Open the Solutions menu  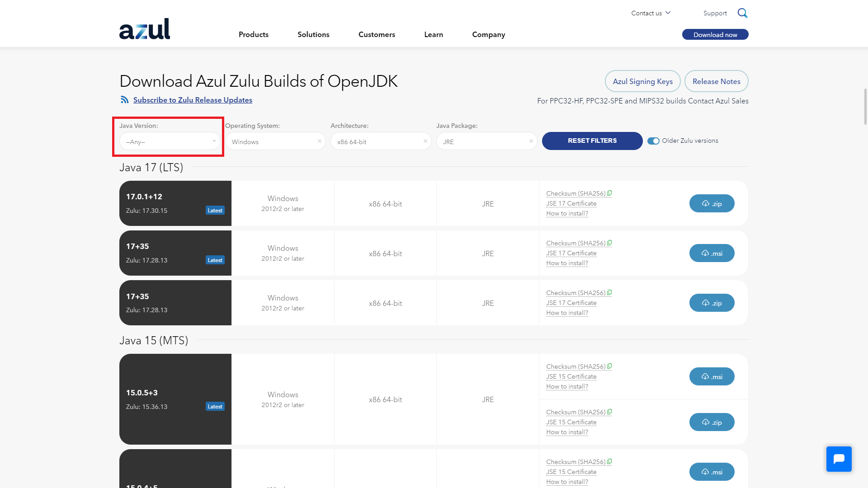coord(313,35)
